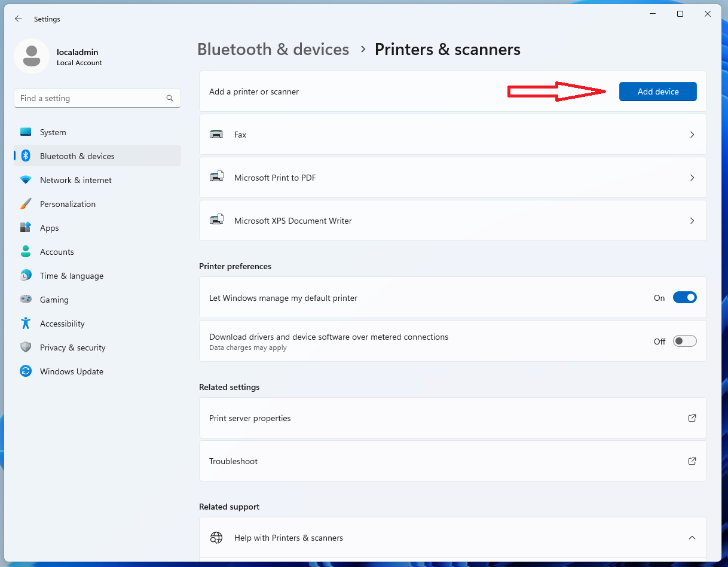
Task: Click the Accessibility figure icon
Action: (x=26, y=324)
